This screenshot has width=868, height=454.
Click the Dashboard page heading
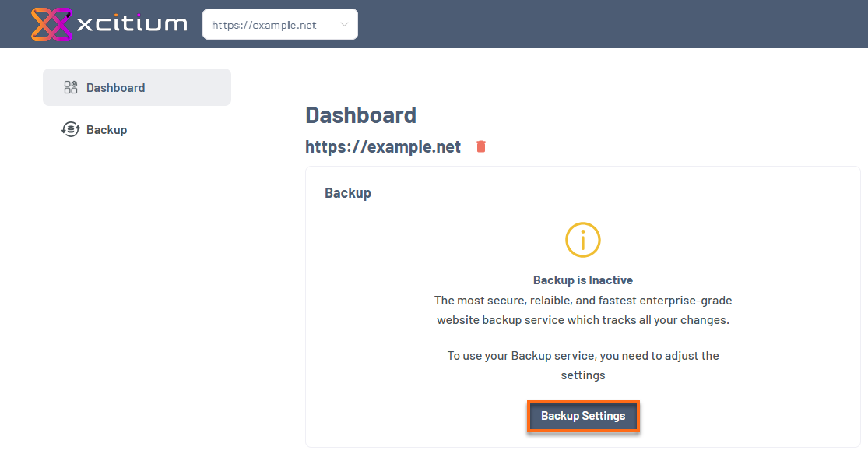point(361,115)
